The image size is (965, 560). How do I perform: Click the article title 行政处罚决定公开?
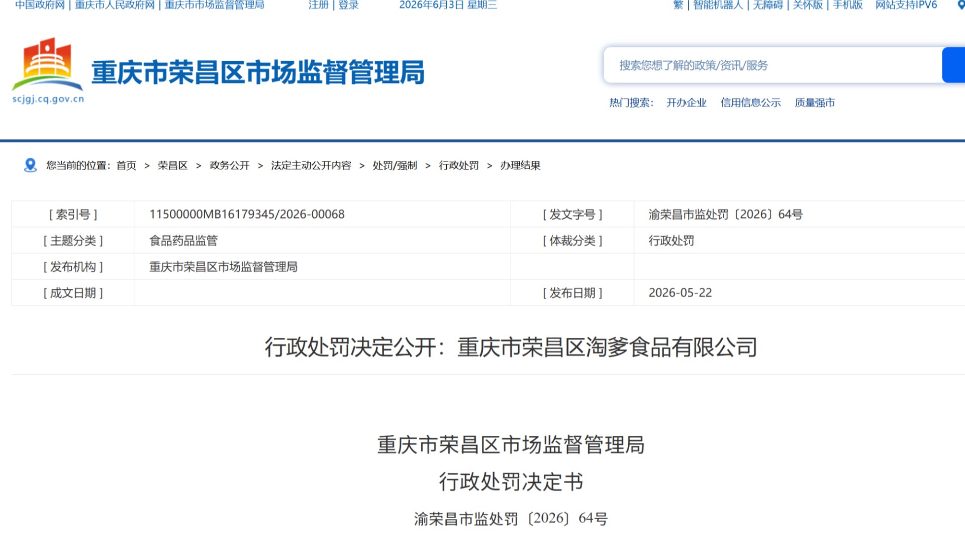coord(511,347)
